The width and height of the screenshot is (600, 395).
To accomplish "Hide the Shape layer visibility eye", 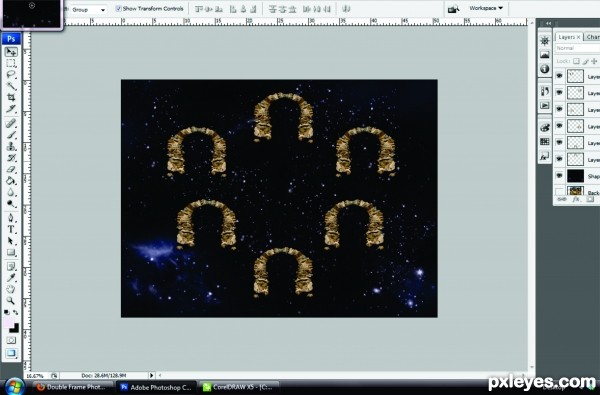I will 559,176.
